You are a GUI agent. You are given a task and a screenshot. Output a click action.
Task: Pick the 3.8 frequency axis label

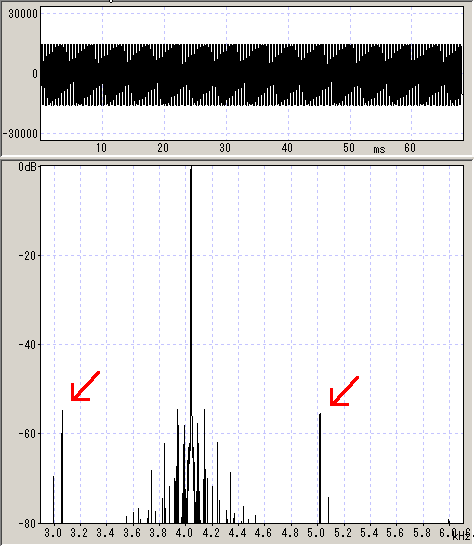tap(159, 533)
